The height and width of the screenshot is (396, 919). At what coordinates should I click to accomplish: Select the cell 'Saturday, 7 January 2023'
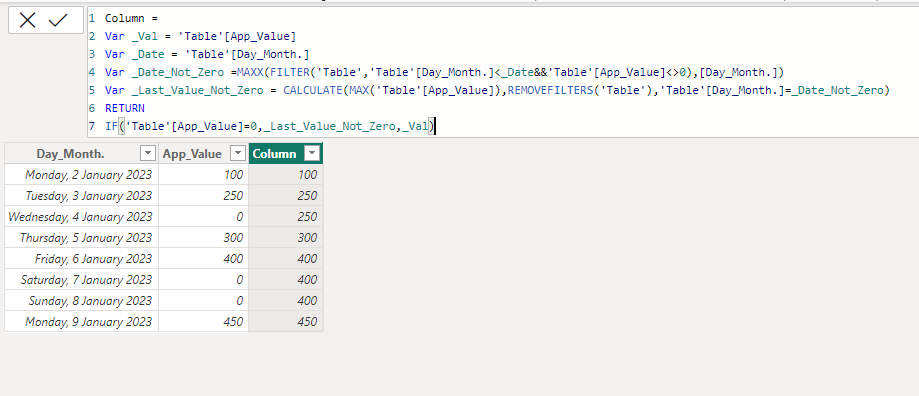pos(81,280)
